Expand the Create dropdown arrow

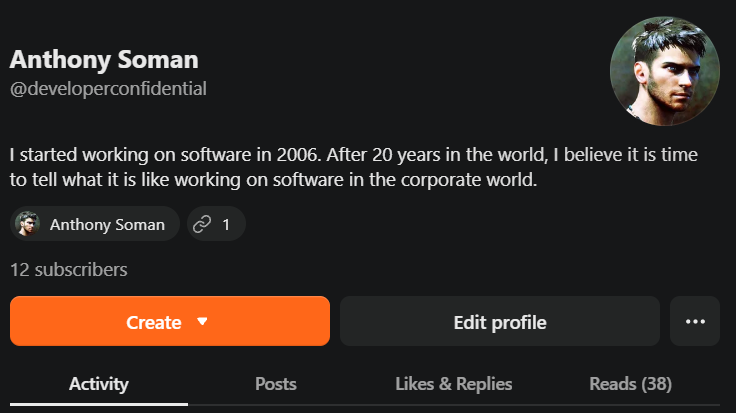(202, 321)
